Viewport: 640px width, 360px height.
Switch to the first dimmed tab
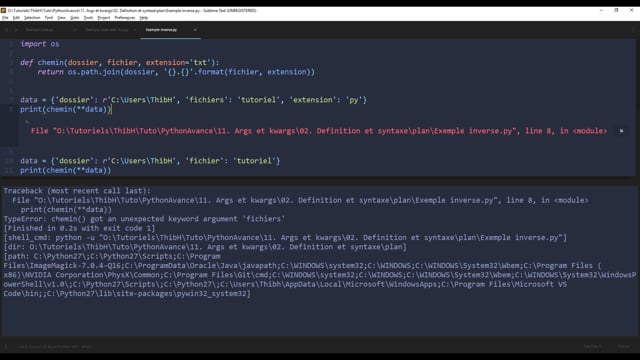[x=40, y=30]
